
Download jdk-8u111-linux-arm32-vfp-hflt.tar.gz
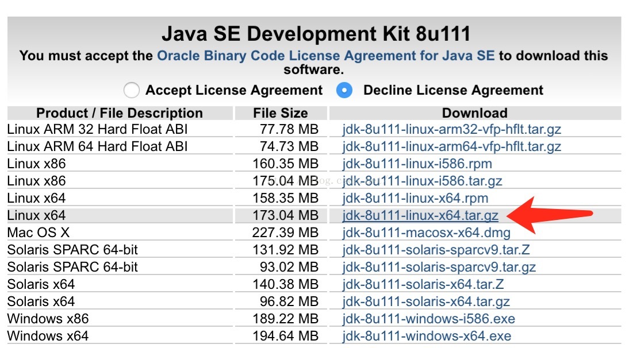(451, 129)
